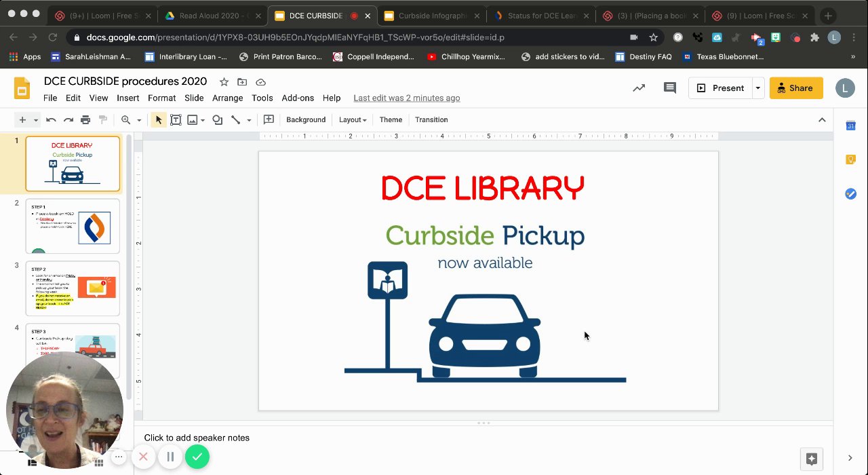Click the Add comment toolbar icon
868x475 pixels.
coord(269,120)
